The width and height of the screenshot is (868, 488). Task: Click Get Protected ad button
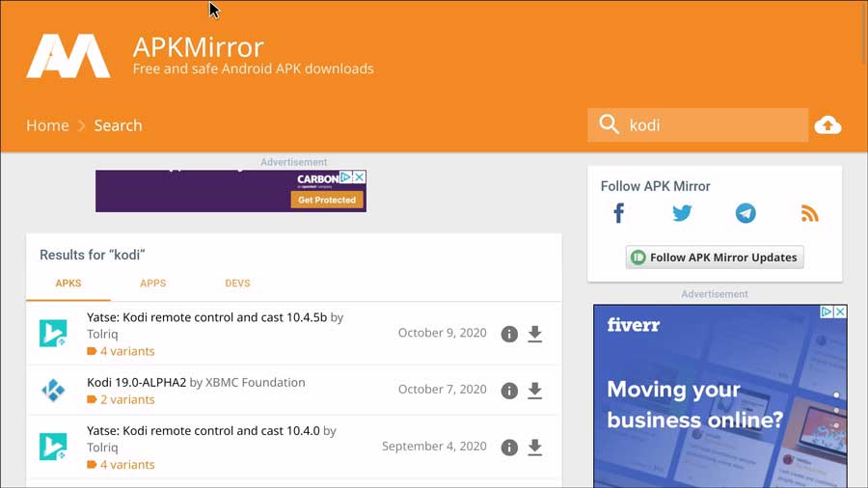[327, 200]
